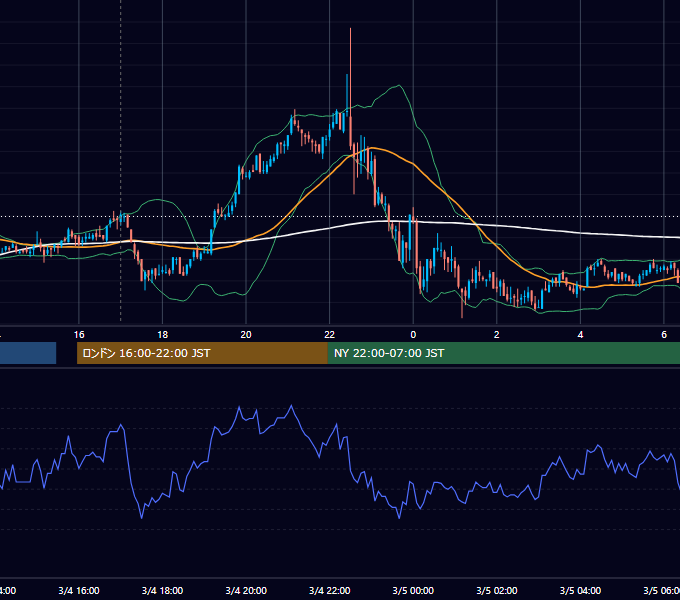Click the time axis label 22

tap(330, 335)
